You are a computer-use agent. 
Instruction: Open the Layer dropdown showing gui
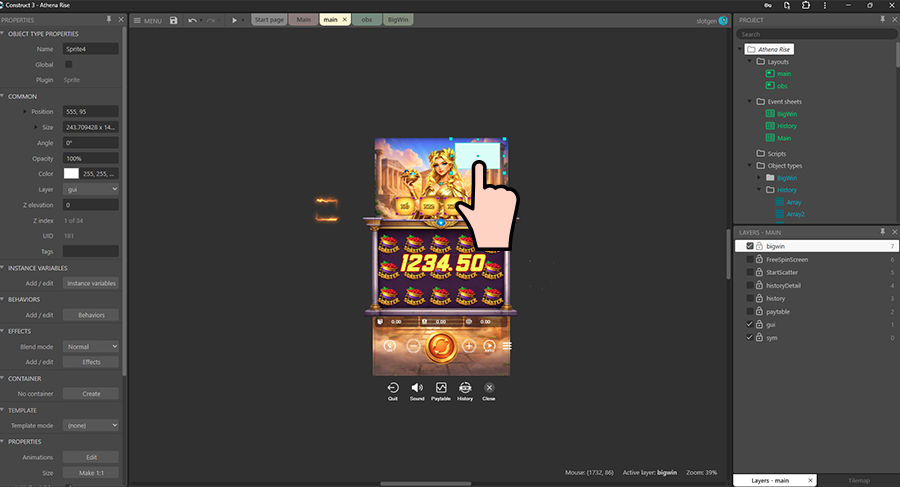pos(91,188)
